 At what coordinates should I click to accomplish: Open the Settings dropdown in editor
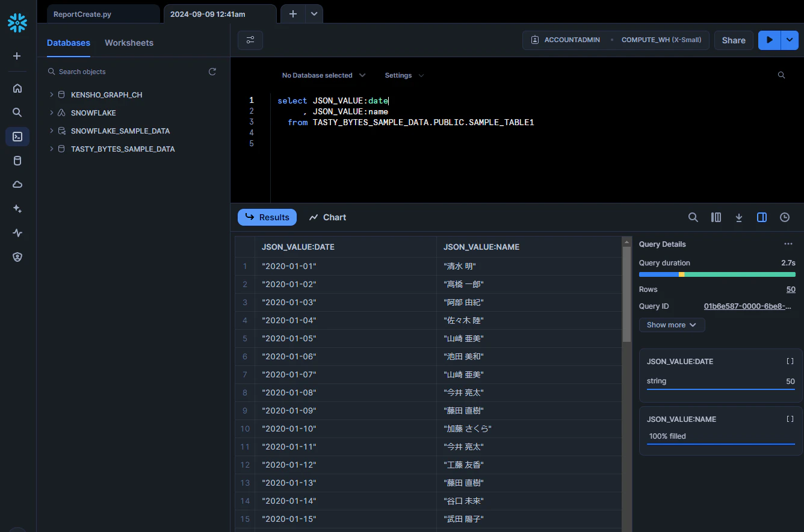(x=404, y=75)
